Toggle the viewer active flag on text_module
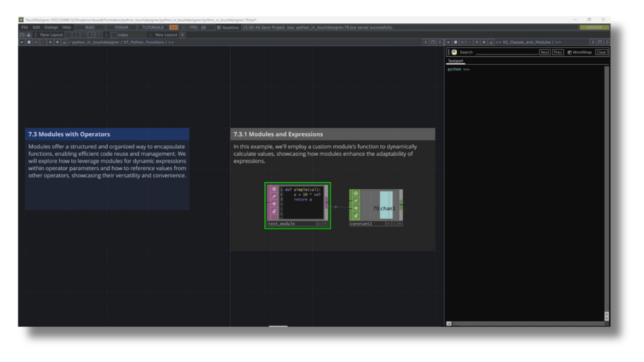This screenshot has height=362, width=644. [x=274, y=189]
